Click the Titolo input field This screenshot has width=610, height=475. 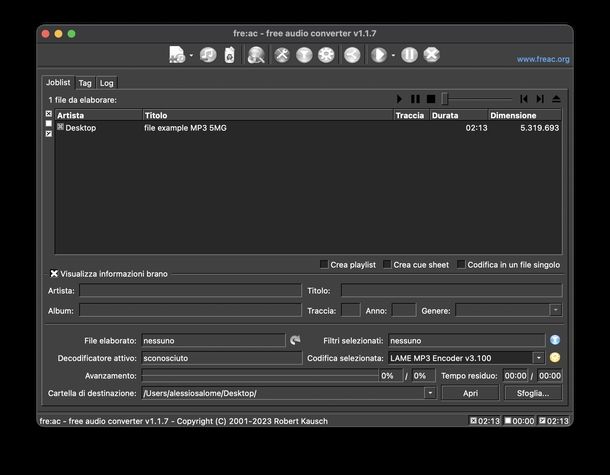click(451, 290)
